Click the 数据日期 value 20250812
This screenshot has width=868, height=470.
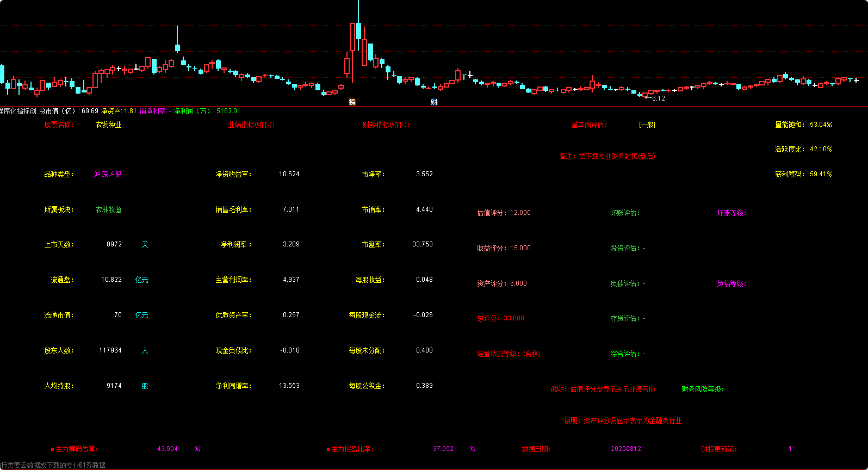(x=625, y=449)
